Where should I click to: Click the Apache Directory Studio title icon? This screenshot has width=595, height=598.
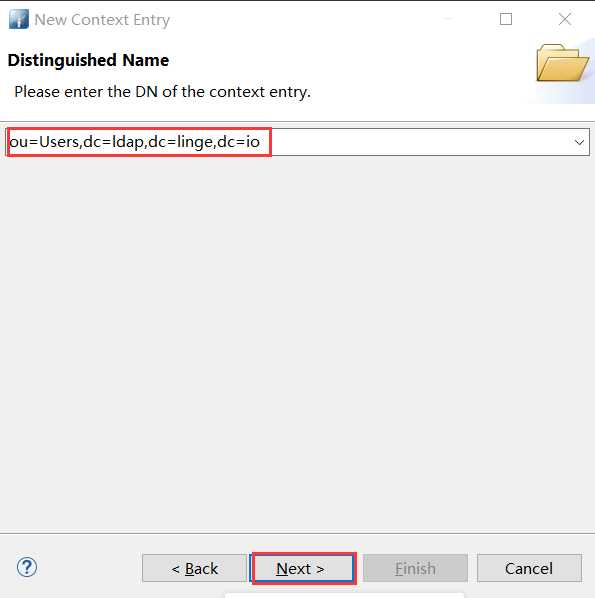point(19,19)
